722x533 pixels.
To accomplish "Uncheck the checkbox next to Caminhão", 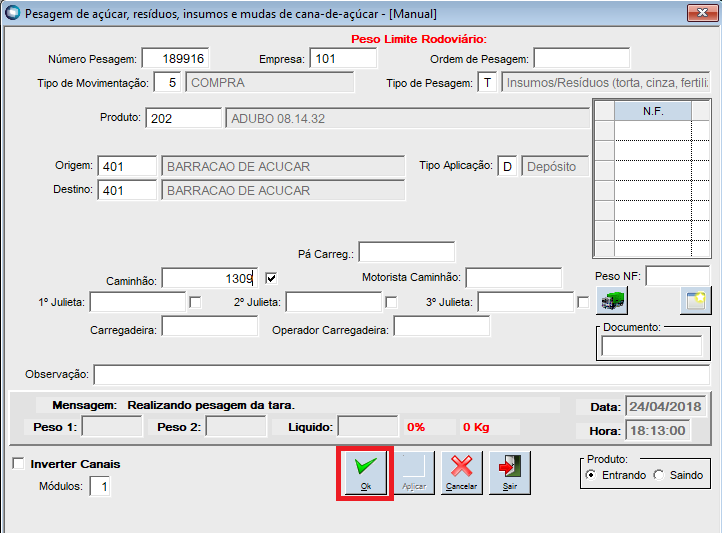I will pyautogui.click(x=271, y=278).
